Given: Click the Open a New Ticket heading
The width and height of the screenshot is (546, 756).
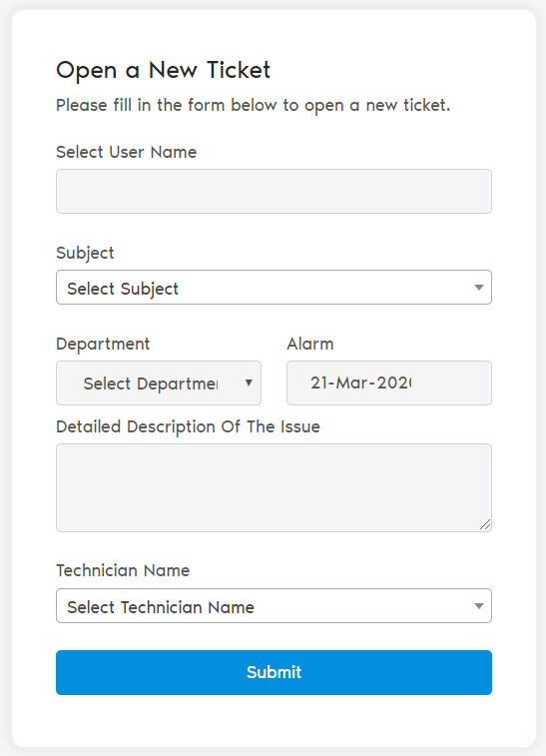Looking at the screenshot, I should click(x=163, y=70).
